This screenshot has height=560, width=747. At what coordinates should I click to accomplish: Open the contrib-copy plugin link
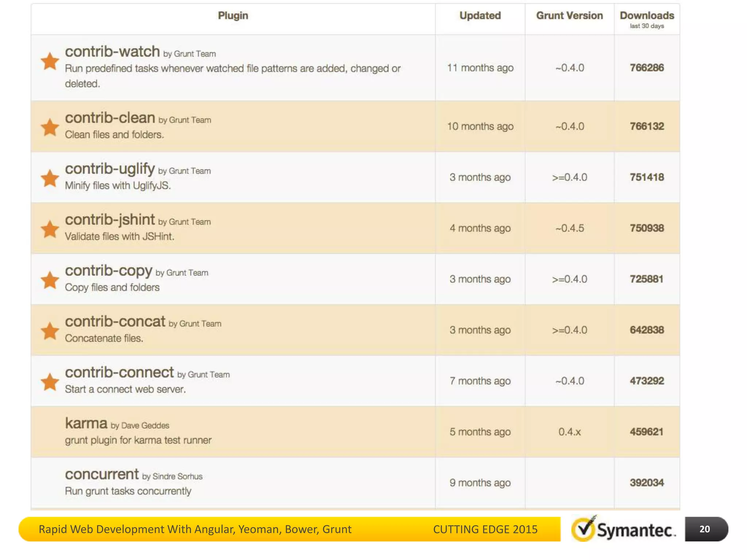(108, 271)
